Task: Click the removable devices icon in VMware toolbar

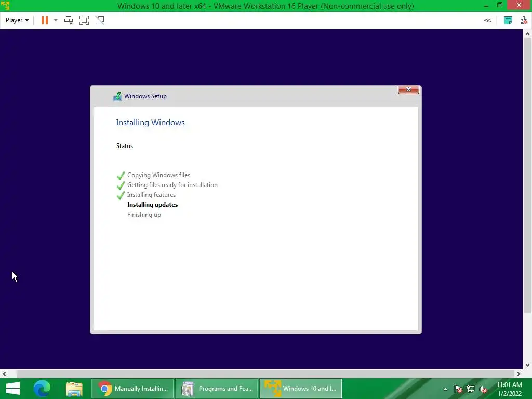Action: 524,20
